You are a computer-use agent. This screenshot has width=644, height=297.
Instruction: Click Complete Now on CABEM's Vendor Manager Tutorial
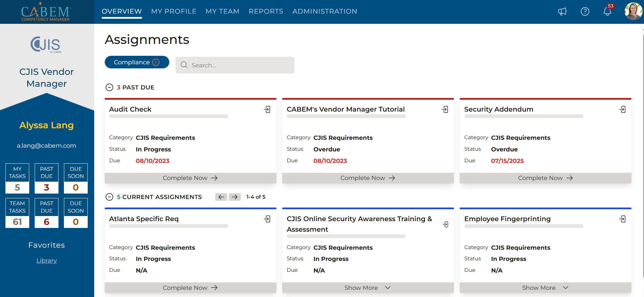click(x=368, y=178)
